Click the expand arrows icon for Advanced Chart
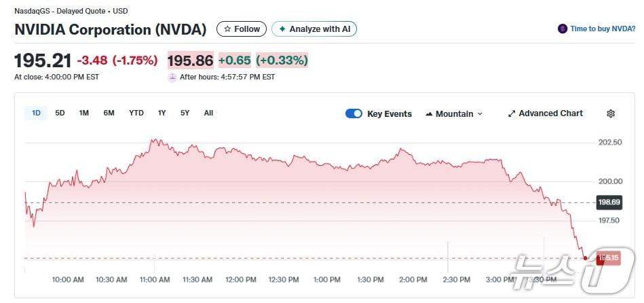Screen dimensions: 644x303 [x=512, y=113]
